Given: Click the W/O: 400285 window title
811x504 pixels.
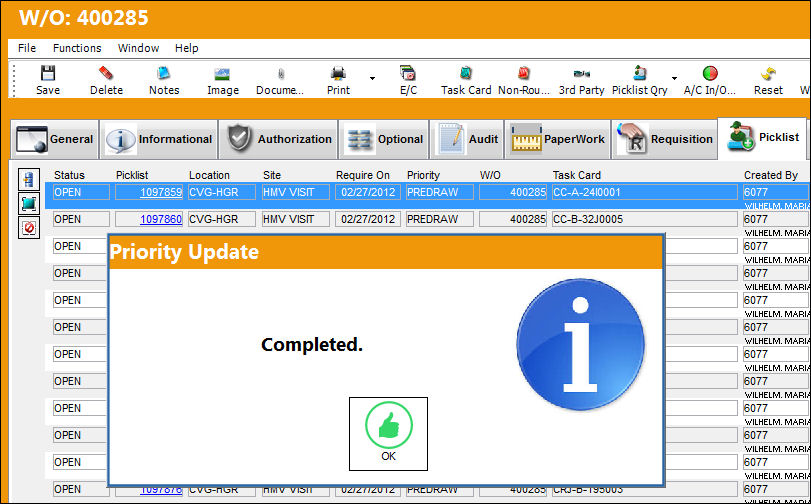Looking at the screenshot, I should click(84, 18).
